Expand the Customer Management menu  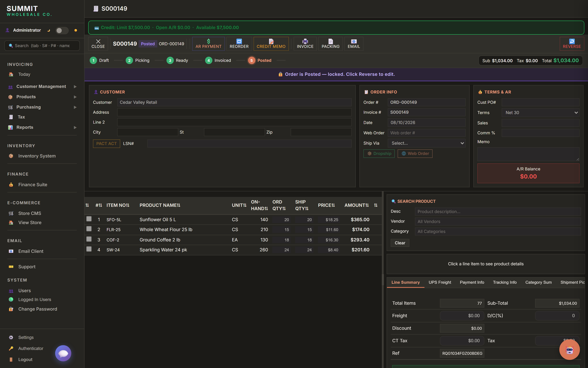coord(42,86)
